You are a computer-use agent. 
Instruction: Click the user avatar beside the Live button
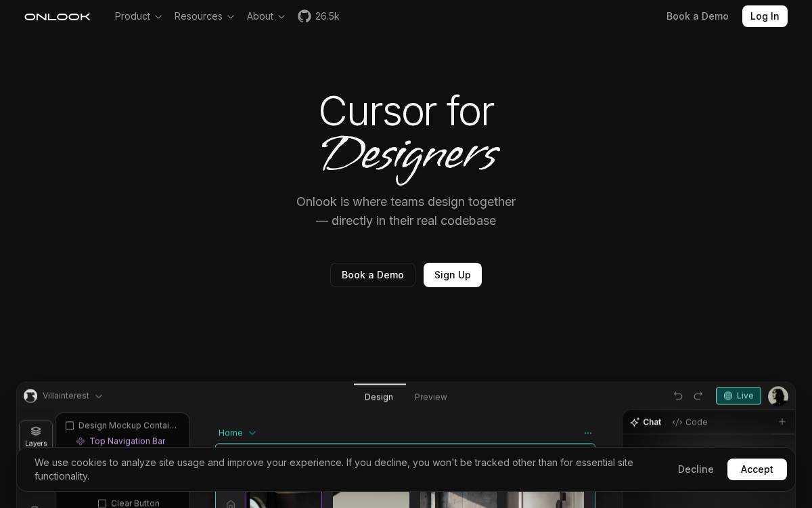click(x=777, y=396)
